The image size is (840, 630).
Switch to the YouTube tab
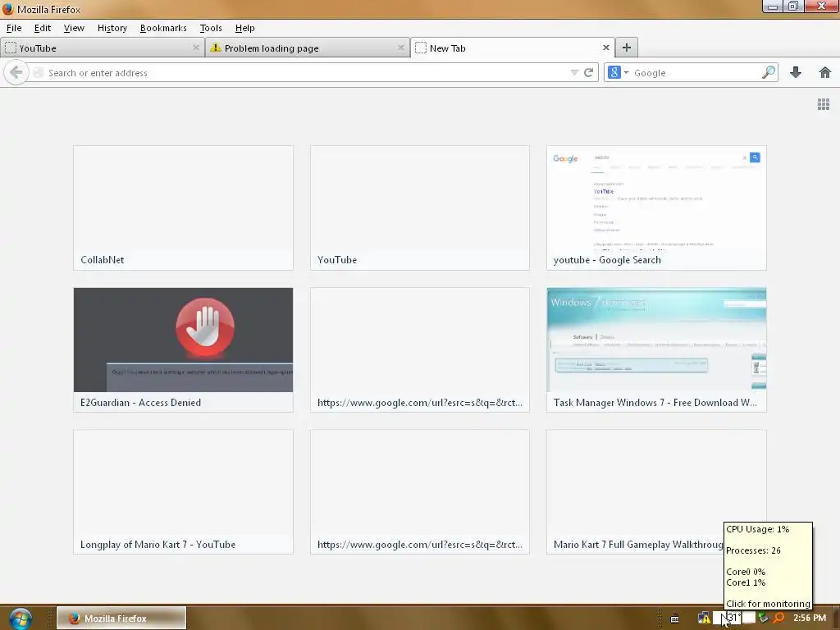pos(103,48)
